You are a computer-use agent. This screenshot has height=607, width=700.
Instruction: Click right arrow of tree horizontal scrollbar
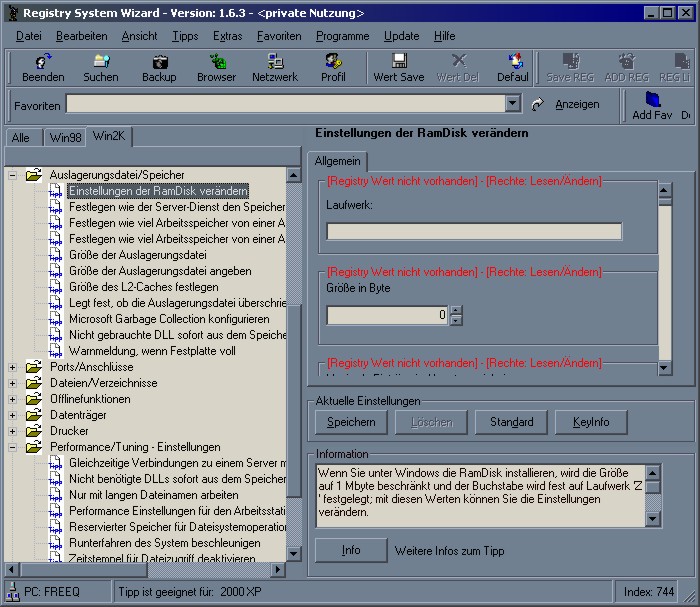[278, 569]
